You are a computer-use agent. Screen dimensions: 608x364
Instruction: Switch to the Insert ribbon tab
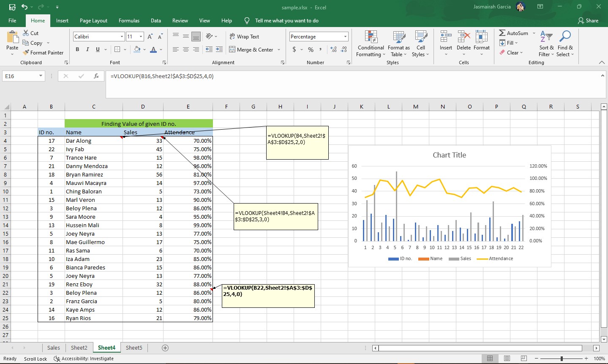click(62, 20)
